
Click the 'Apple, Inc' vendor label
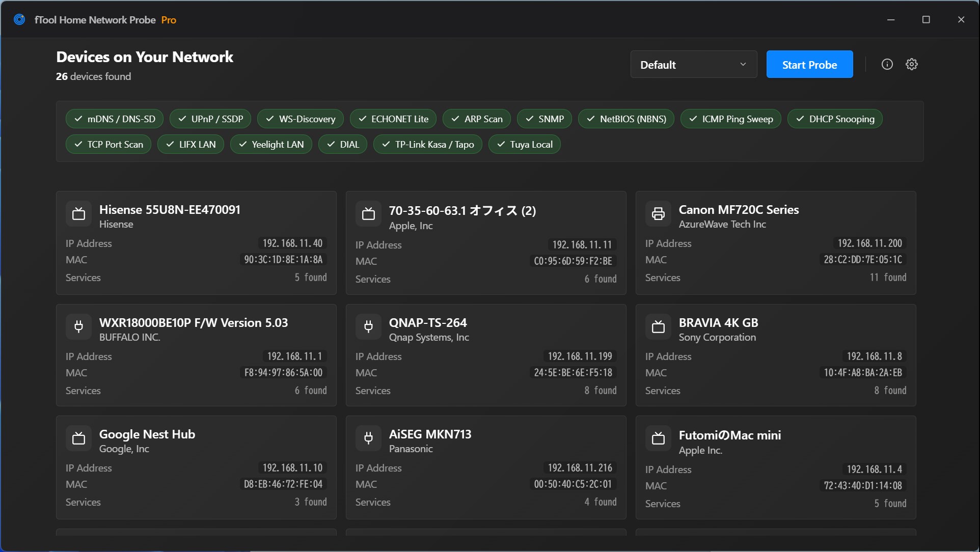click(x=411, y=226)
